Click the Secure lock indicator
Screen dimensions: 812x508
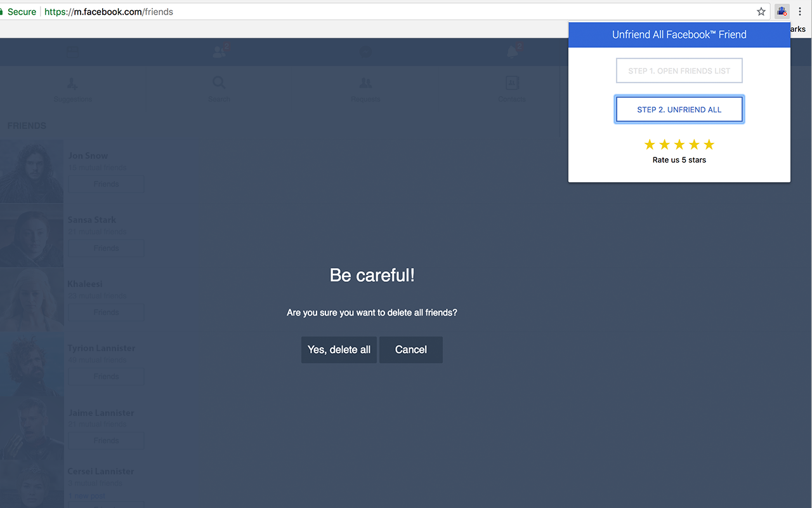click(x=18, y=11)
